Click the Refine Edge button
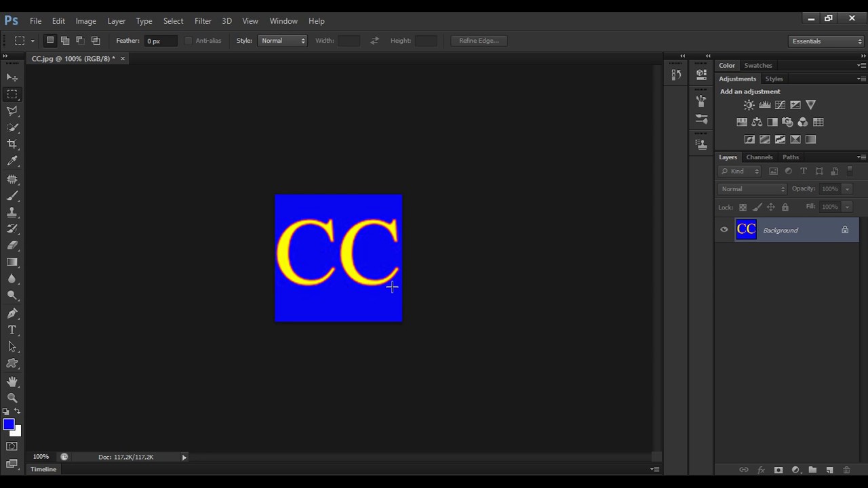Image resolution: width=868 pixels, height=488 pixels. (x=479, y=41)
